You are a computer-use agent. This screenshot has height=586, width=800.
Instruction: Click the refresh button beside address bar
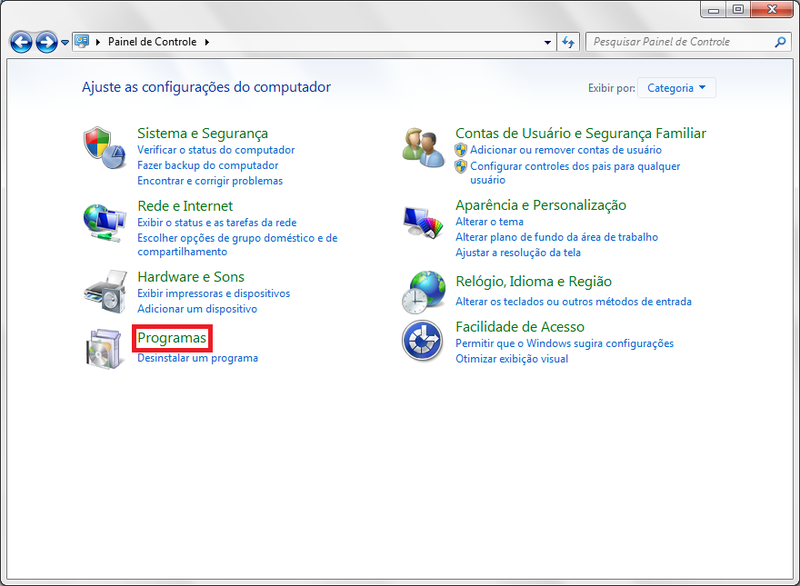pos(568,42)
